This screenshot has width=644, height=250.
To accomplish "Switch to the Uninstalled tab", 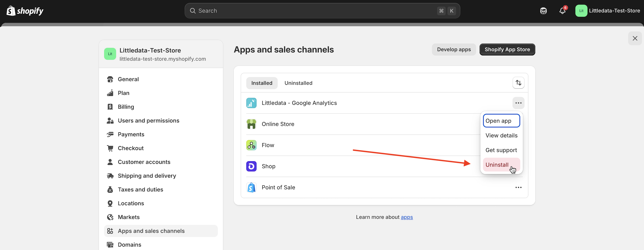I will (298, 83).
